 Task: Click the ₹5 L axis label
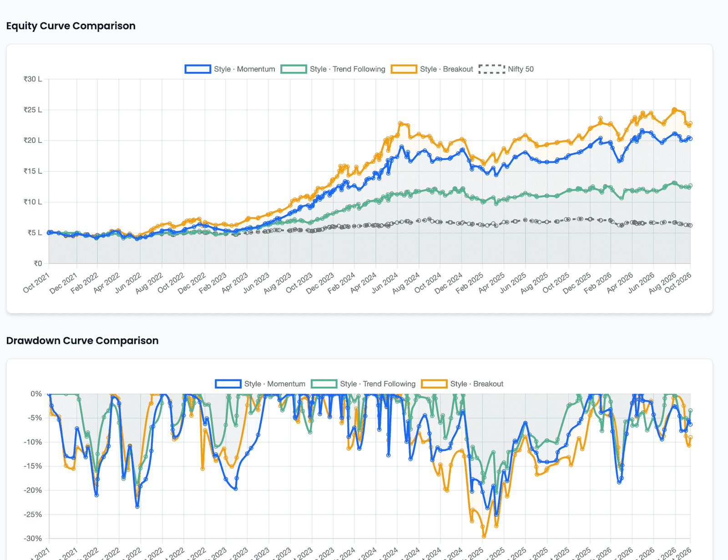(x=35, y=232)
